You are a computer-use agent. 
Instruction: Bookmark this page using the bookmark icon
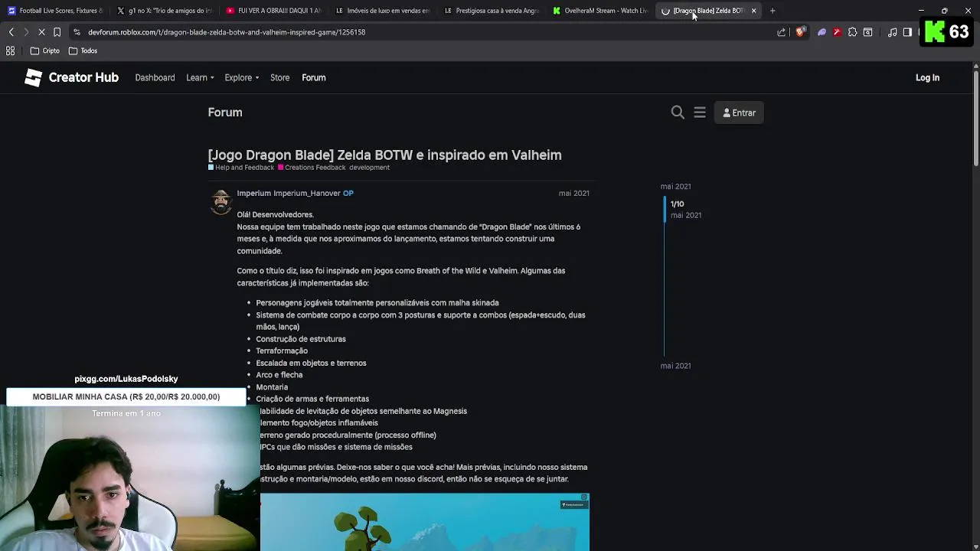[x=57, y=32]
